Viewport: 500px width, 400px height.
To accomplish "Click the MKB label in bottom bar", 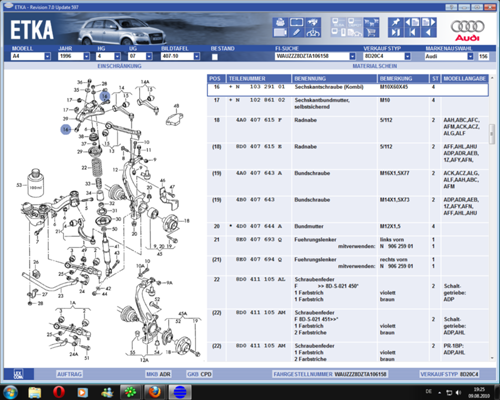I will [152, 374].
